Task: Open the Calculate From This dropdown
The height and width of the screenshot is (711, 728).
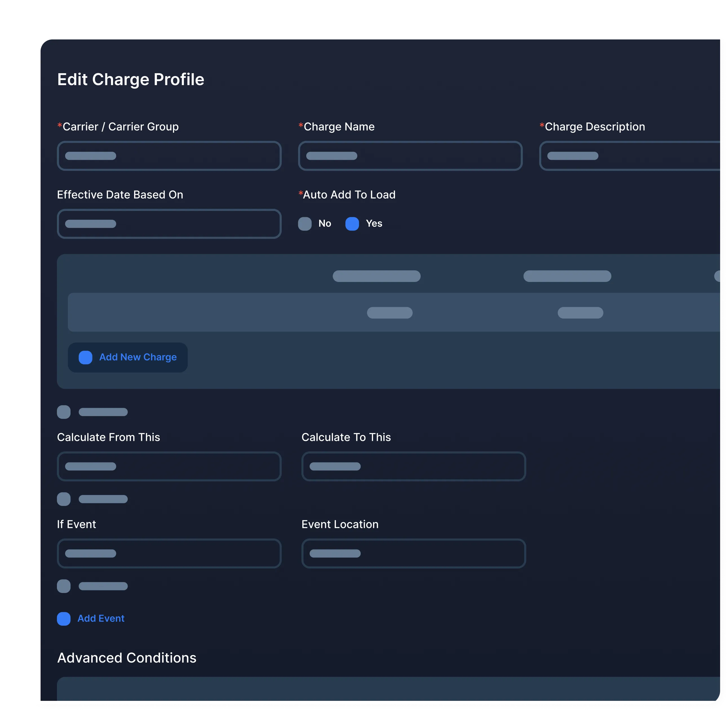Action: point(169,466)
